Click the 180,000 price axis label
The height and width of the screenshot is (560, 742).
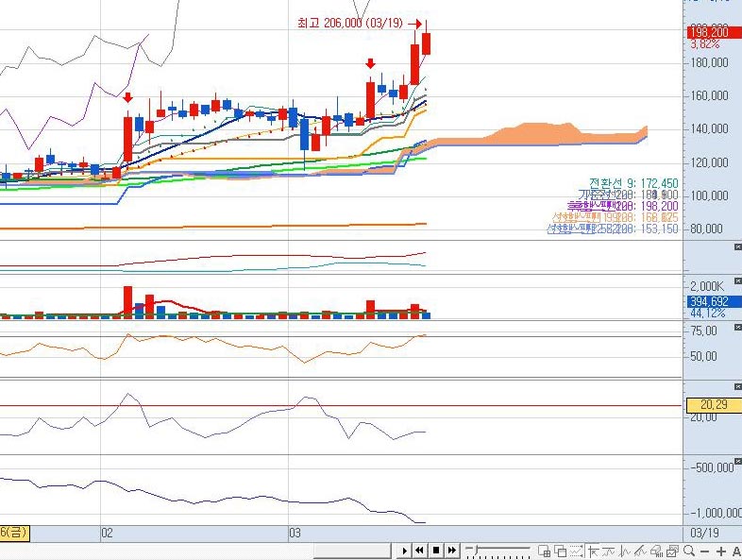tap(709, 63)
